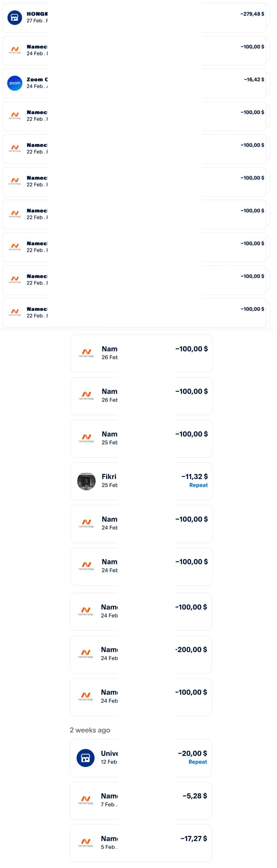
Task: Click the "2 weeks ago" section heading
Action: 90,730
